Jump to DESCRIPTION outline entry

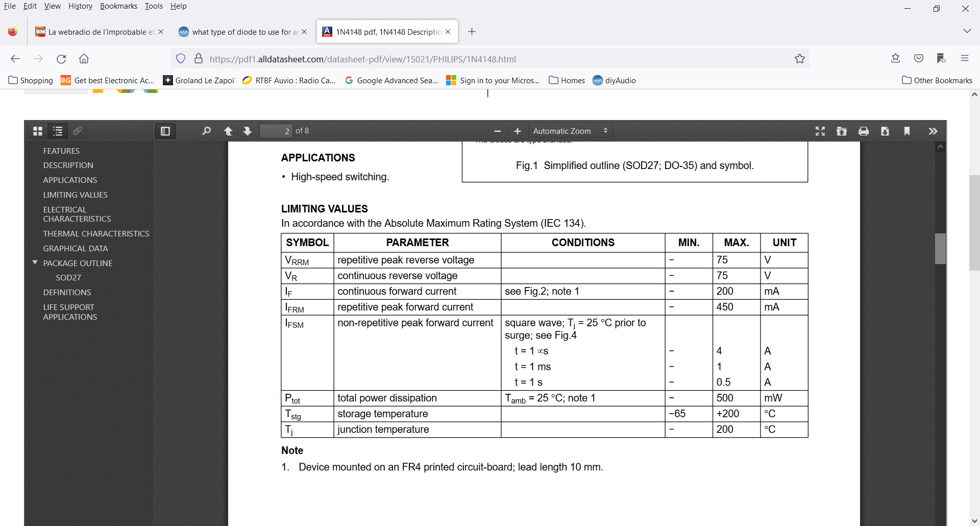tap(68, 165)
